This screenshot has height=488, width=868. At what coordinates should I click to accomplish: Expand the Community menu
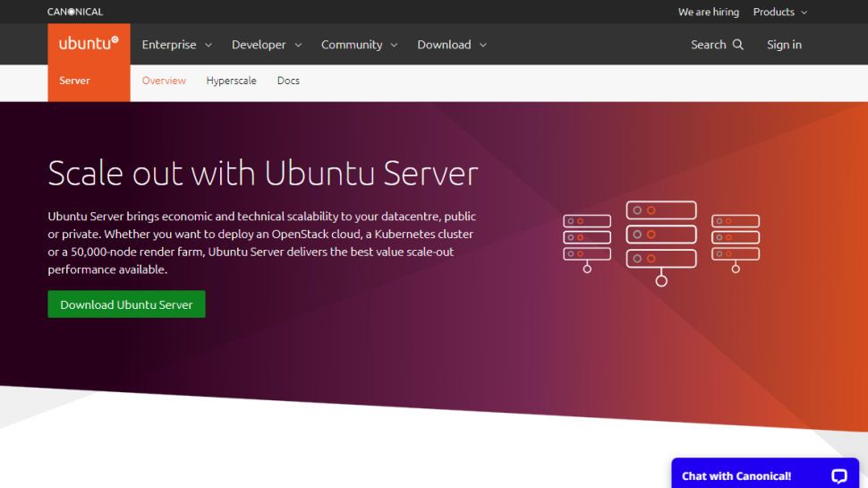[x=359, y=44]
